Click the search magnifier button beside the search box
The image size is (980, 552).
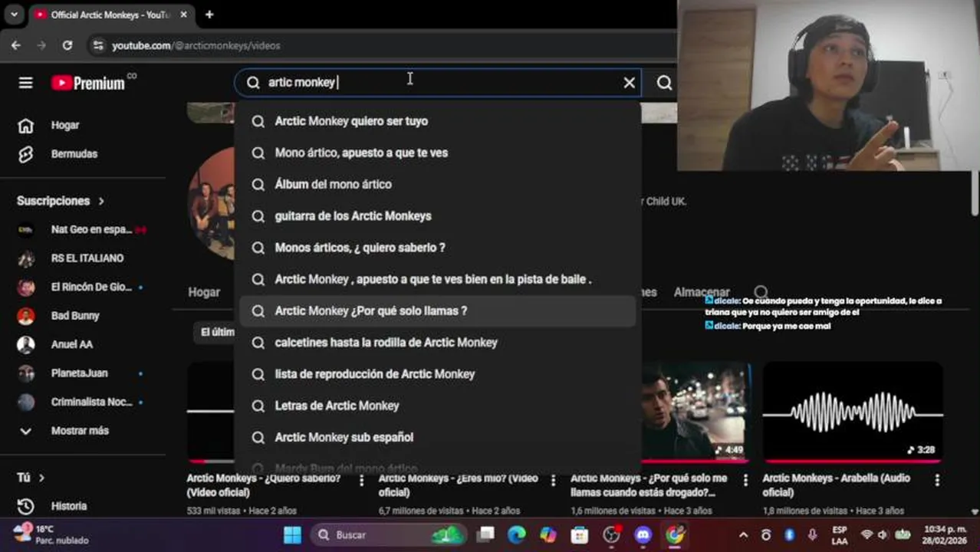[664, 82]
